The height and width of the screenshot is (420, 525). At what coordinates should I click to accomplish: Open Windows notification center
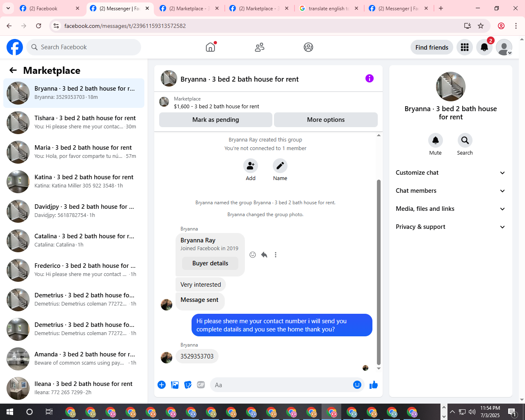(512, 412)
